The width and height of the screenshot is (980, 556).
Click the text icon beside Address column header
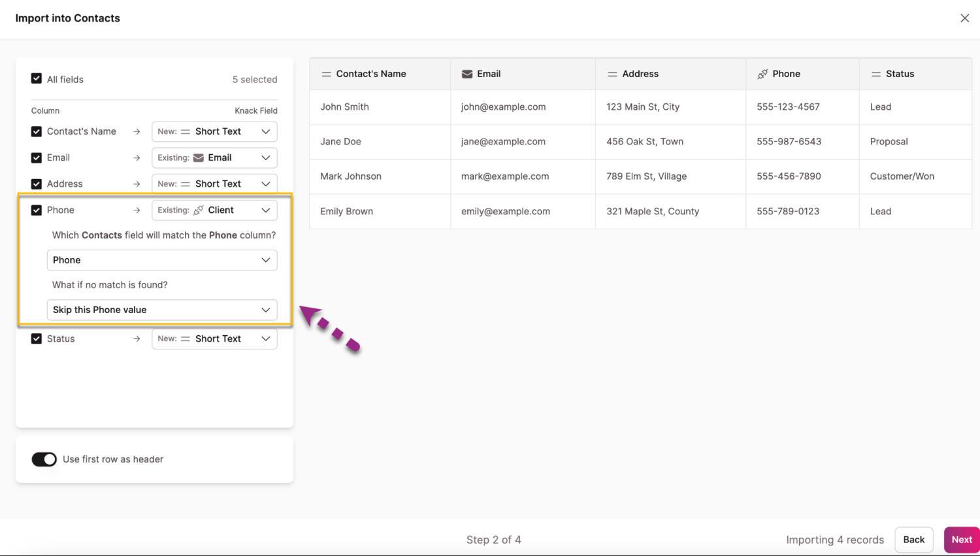click(x=612, y=74)
